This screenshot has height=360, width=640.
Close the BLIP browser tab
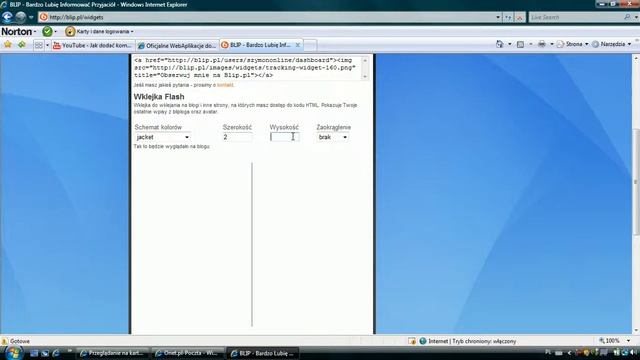(298, 45)
